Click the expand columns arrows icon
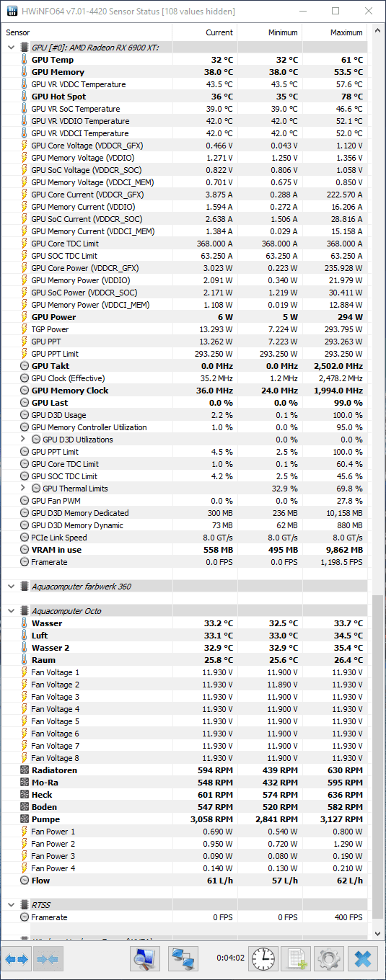 (x=17, y=958)
